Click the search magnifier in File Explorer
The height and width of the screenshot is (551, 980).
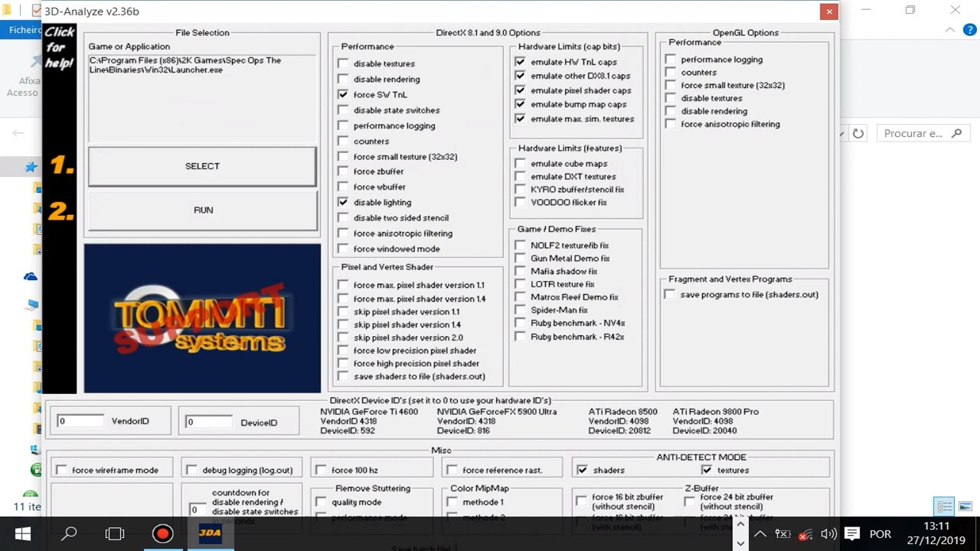(956, 133)
